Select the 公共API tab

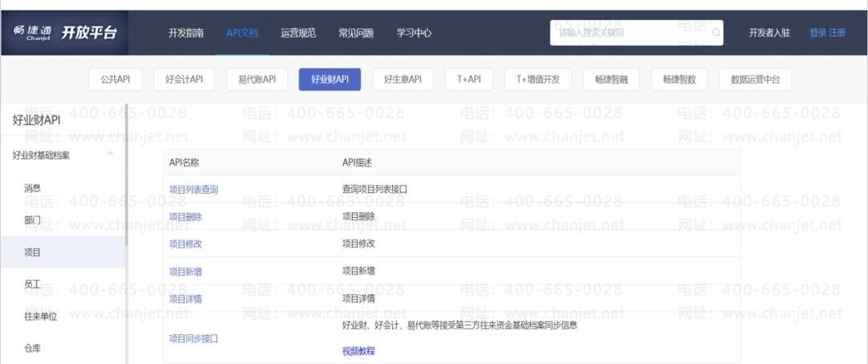click(x=115, y=79)
